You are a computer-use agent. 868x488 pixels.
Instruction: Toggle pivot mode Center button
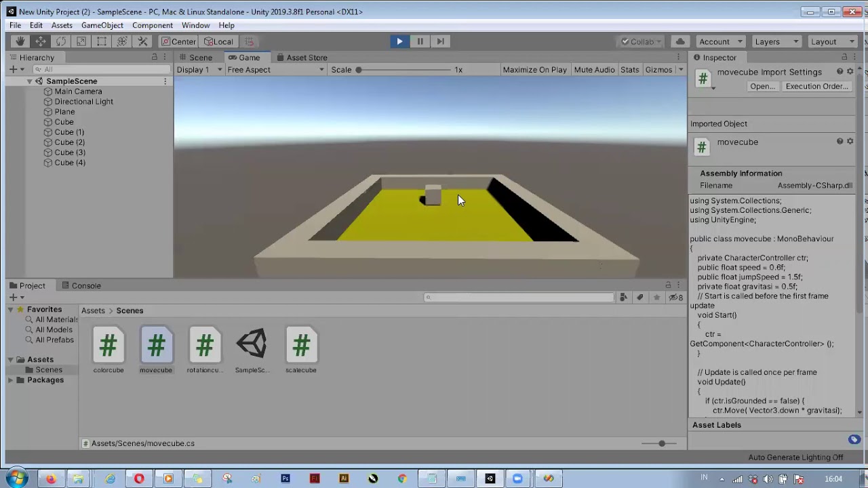pyautogui.click(x=178, y=41)
